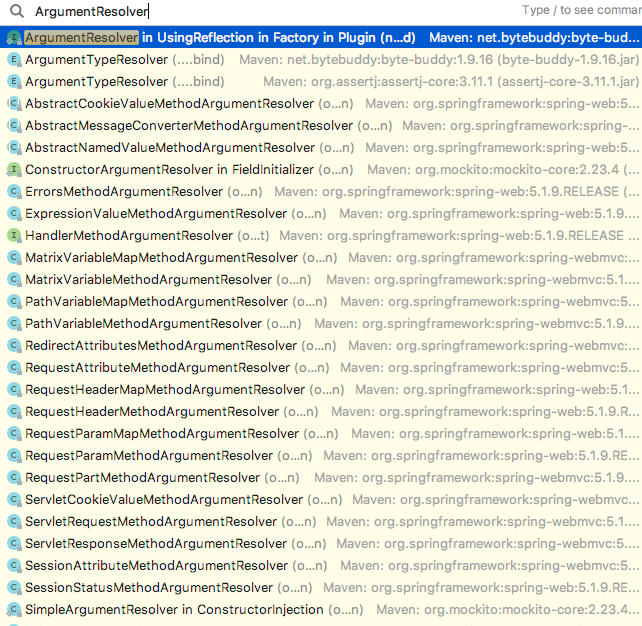The height and width of the screenshot is (626, 642).
Task: Click interface icon of ArgumentResolver in UsingReflection
Action: [14, 37]
